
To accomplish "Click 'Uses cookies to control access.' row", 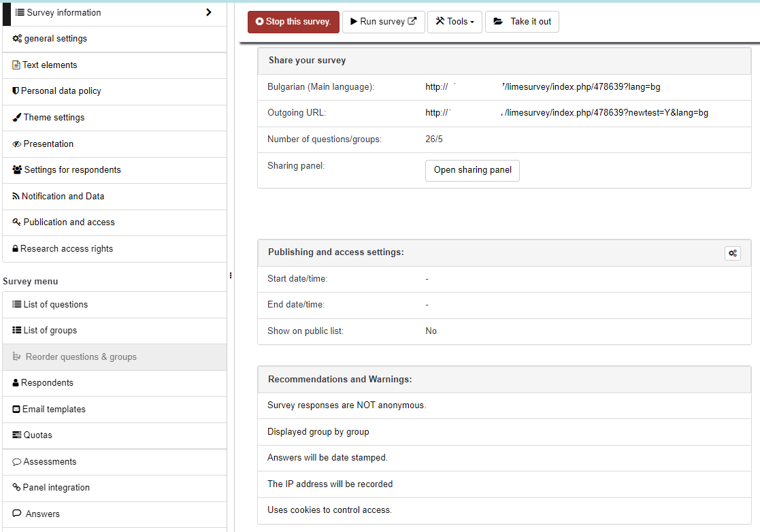I will (x=504, y=510).
